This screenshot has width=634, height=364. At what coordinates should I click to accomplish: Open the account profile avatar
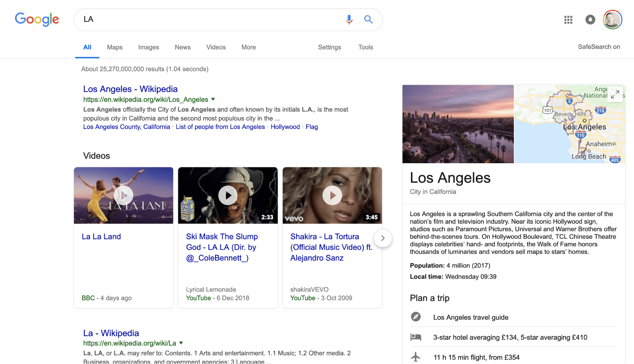(x=612, y=20)
